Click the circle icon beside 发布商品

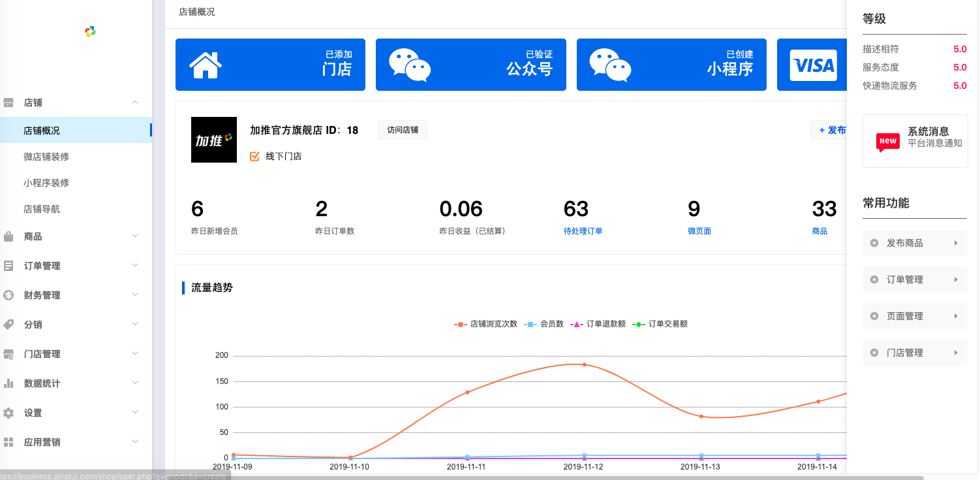click(874, 243)
